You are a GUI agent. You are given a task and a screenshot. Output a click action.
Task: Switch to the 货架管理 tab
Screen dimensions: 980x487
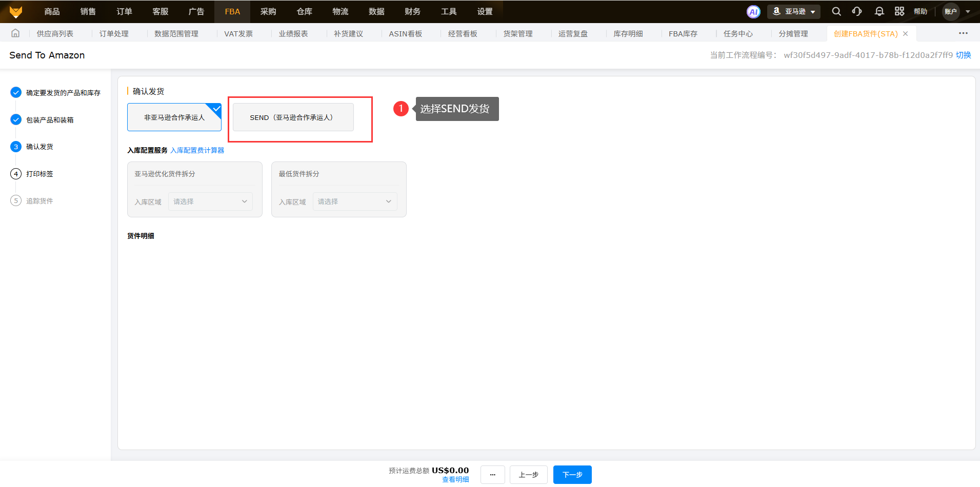518,34
